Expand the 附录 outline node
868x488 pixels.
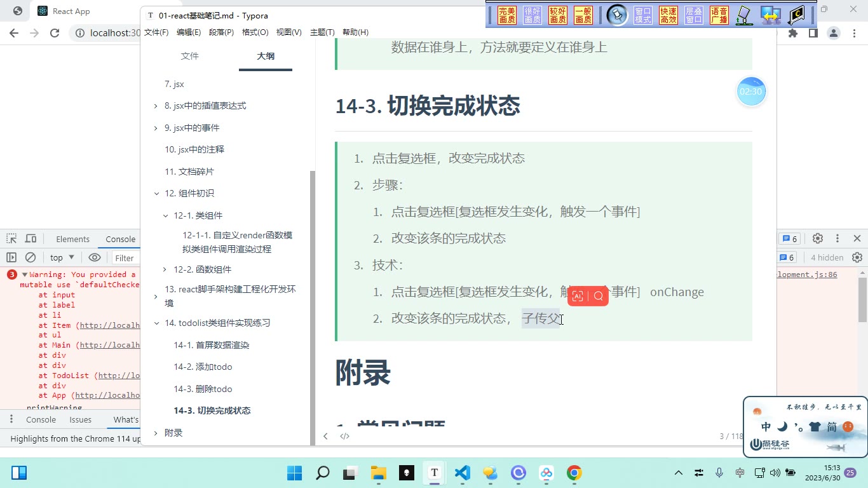[156, 433]
